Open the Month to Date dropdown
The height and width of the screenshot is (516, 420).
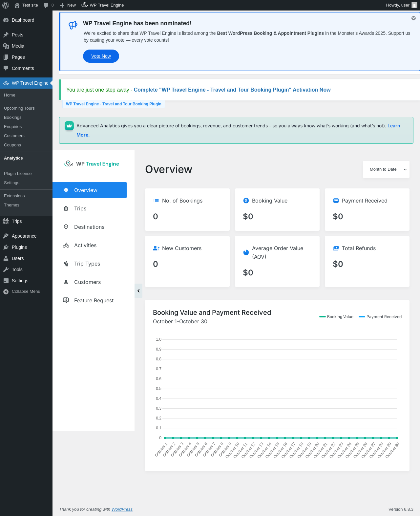coord(386,169)
